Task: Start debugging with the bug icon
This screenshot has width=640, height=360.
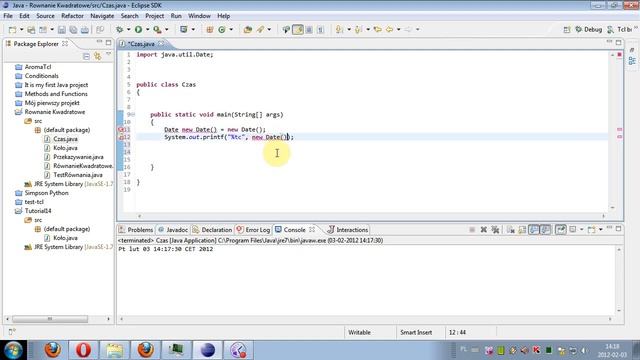Action: 120,29
